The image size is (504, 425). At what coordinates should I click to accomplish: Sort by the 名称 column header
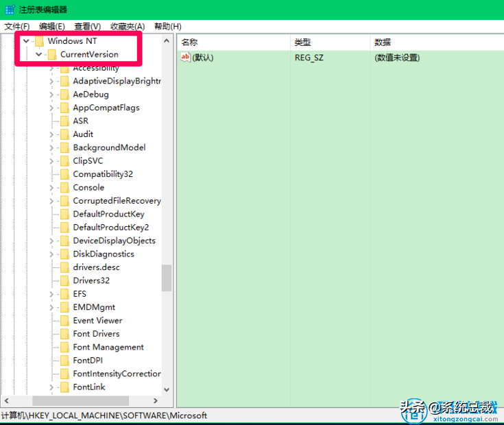pos(233,42)
